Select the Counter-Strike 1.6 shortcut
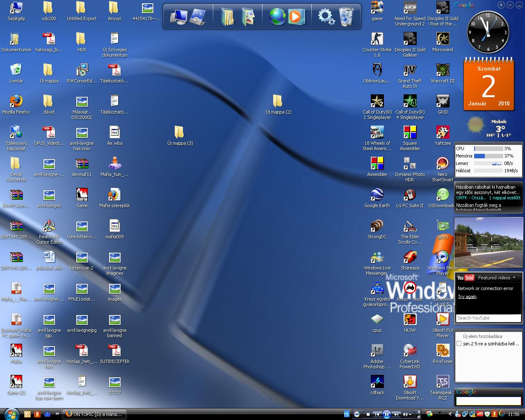 377,45
